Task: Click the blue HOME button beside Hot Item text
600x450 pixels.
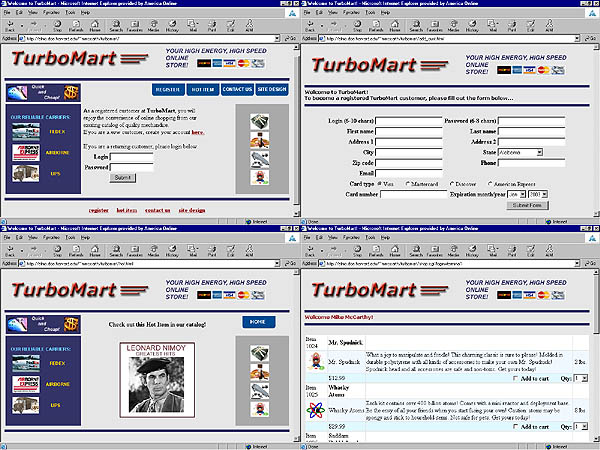Action: coord(256,322)
